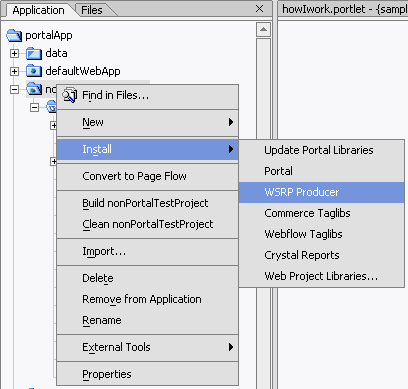Choose Crystal Reports in Install submenu
Screen dimensions: 408x389
(x=322, y=255)
